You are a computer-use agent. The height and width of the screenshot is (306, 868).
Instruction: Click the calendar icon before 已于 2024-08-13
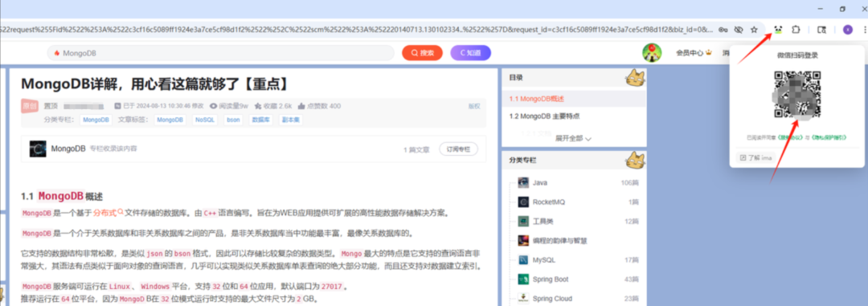117,106
